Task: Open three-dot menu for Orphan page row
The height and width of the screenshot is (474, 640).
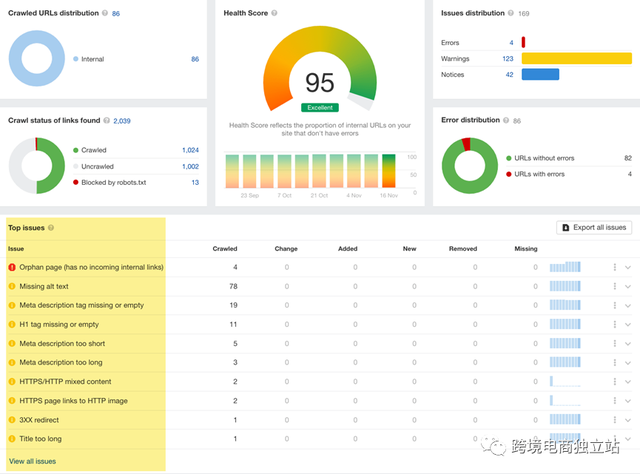Action: 616,267
